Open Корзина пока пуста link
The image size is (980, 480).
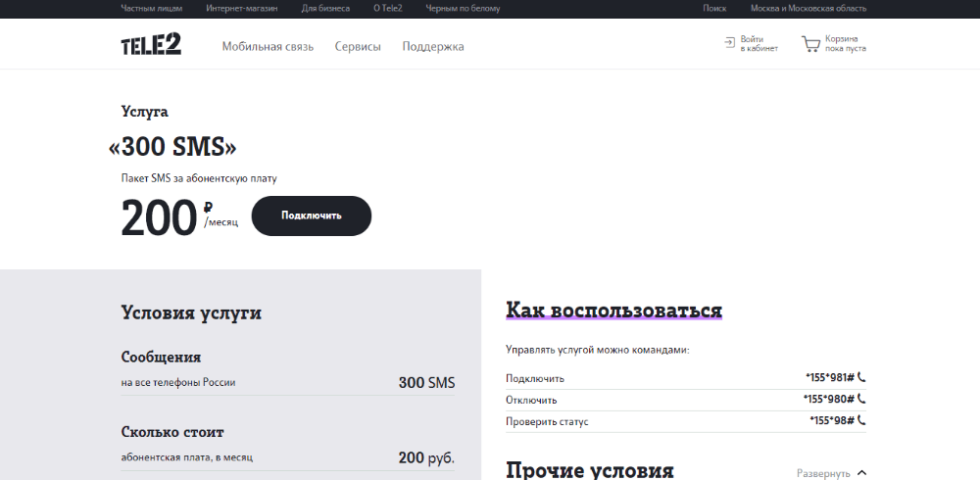834,43
